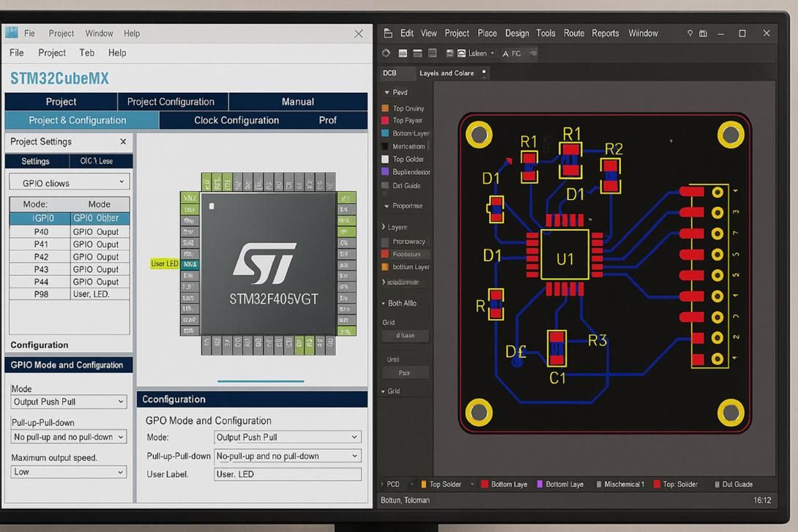Click the ST logo on STM32F405VGT chip
The image size is (798, 532).
[264, 263]
